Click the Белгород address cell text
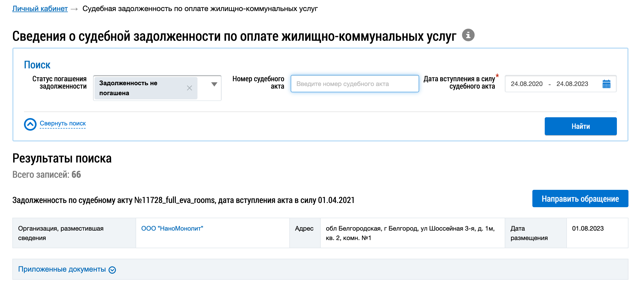Screen dimensions: 644x295 [410, 233]
